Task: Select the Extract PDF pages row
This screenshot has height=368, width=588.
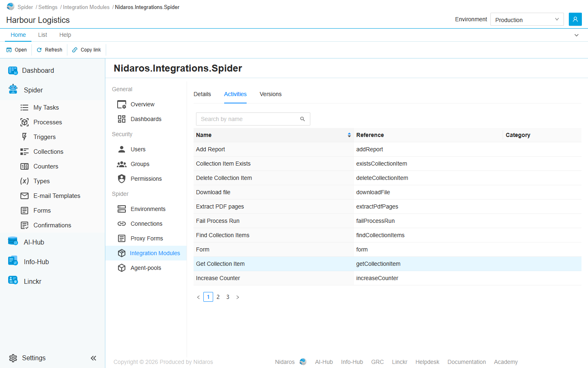Action: (x=388, y=206)
